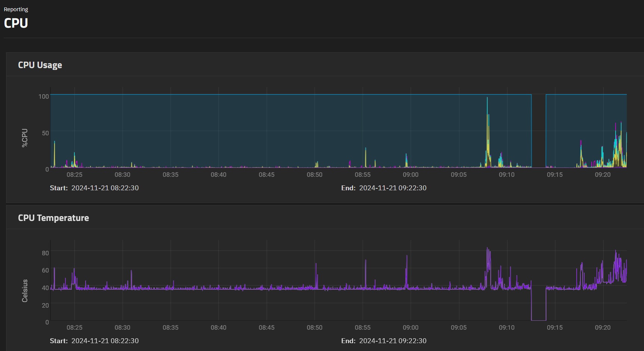Click the 80 value on temperature axis
644x351 pixels.
pos(45,253)
